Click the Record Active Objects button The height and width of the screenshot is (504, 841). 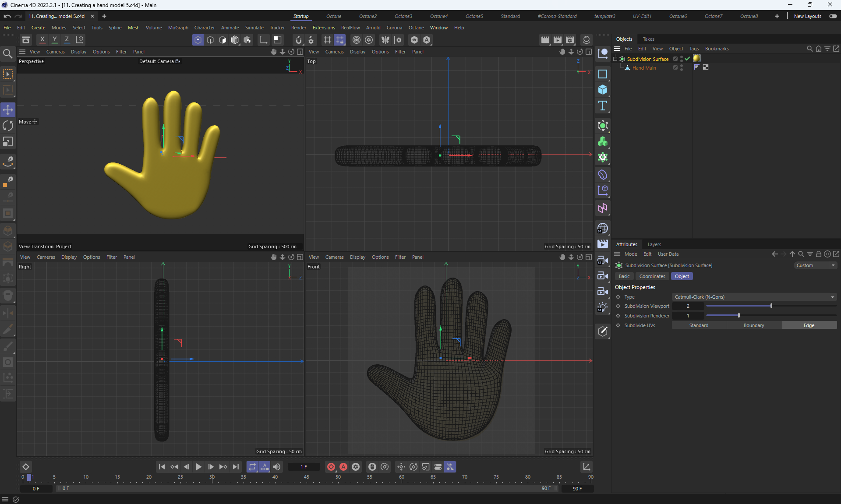[x=331, y=467]
